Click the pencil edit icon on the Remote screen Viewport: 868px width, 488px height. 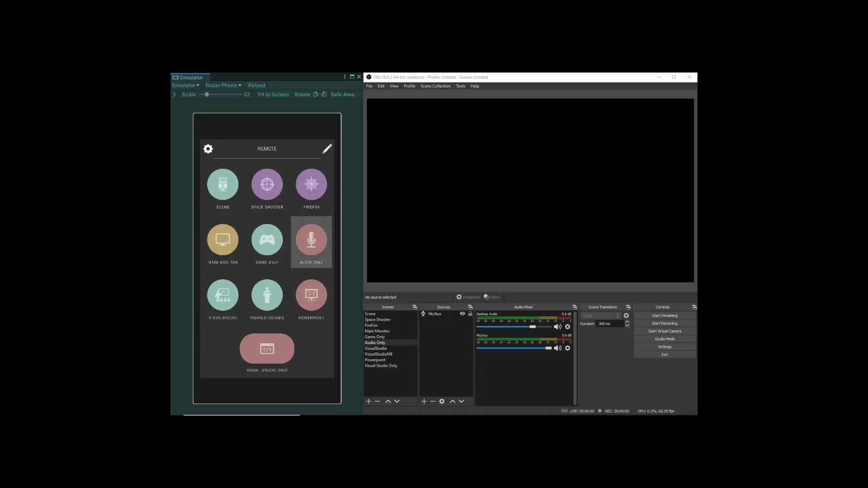[327, 149]
